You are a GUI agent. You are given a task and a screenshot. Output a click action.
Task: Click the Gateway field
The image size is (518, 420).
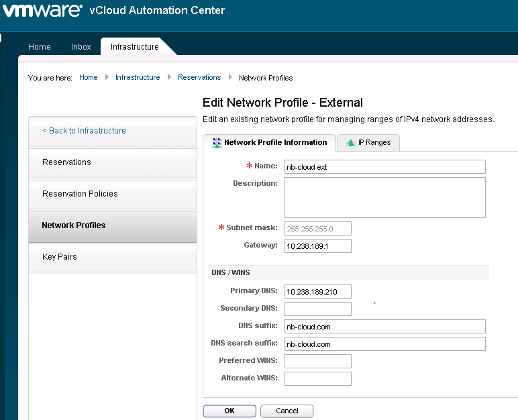click(318, 246)
